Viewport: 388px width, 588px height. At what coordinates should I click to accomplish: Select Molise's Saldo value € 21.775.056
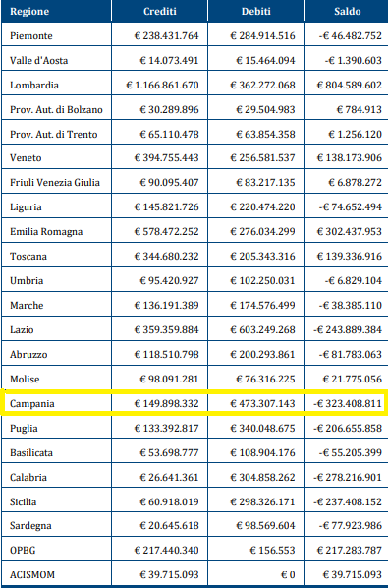click(x=352, y=380)
